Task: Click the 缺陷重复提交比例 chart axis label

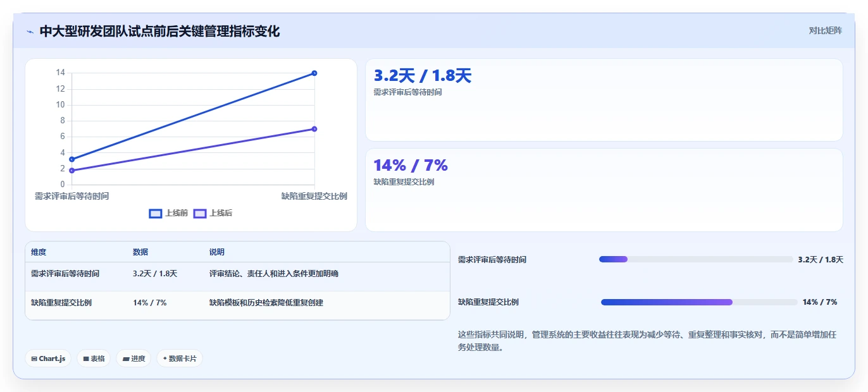Action: click(x=314, y=196)
